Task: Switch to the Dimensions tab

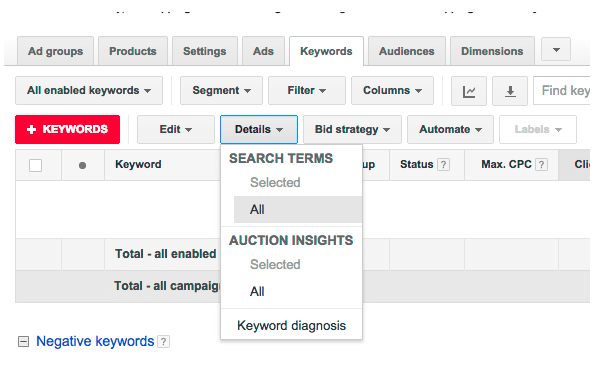Action: [x=492, y=51]
